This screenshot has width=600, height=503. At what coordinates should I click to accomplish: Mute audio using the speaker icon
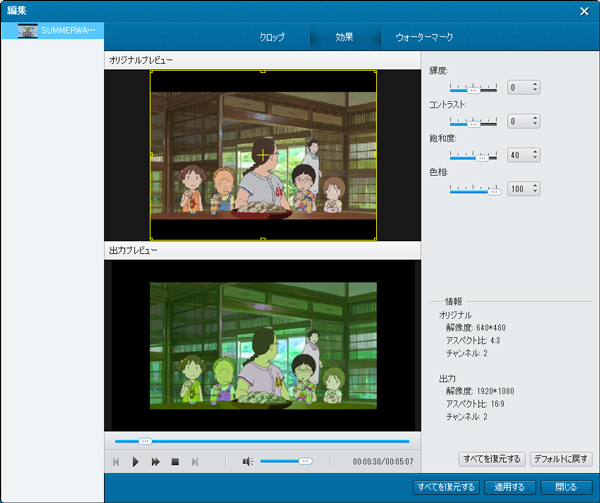point(247,462)
